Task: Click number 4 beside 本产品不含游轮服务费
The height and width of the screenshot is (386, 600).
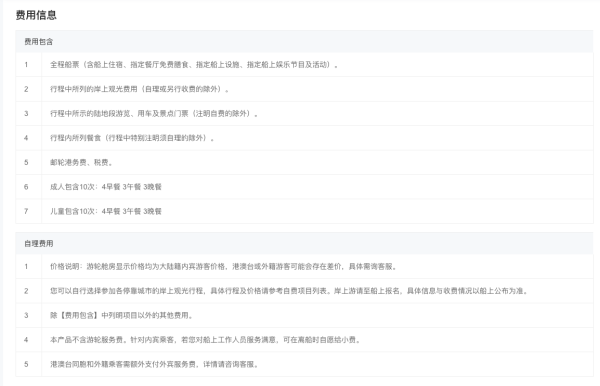Action: click(26, 339)
